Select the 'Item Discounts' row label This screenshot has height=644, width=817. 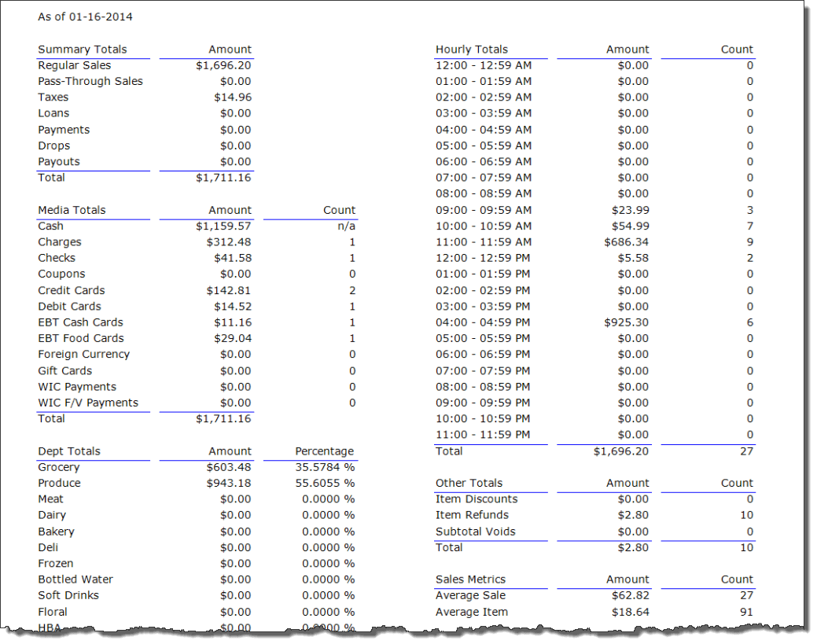[477, 499]
